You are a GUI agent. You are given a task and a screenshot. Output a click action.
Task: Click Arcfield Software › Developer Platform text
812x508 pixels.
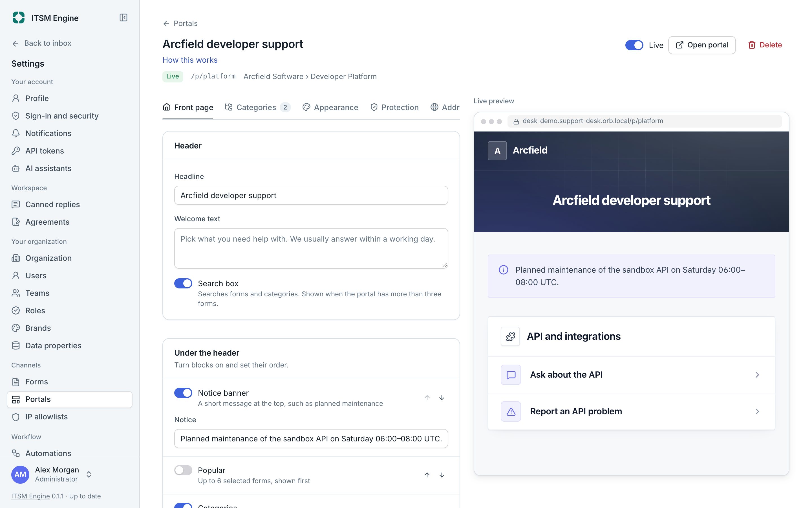point(310,76)
